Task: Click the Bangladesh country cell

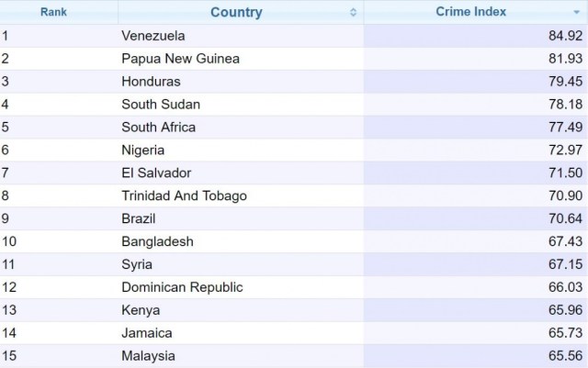Action: tap(157, 241)
